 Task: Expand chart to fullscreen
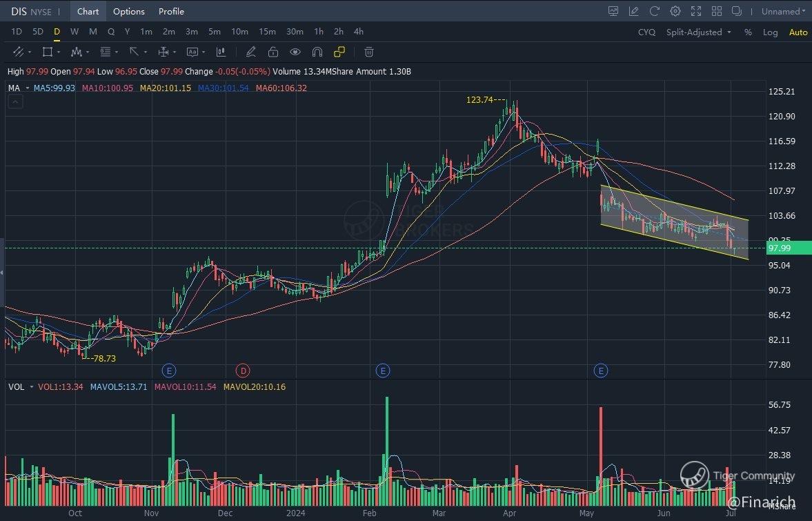coord(696,11)
